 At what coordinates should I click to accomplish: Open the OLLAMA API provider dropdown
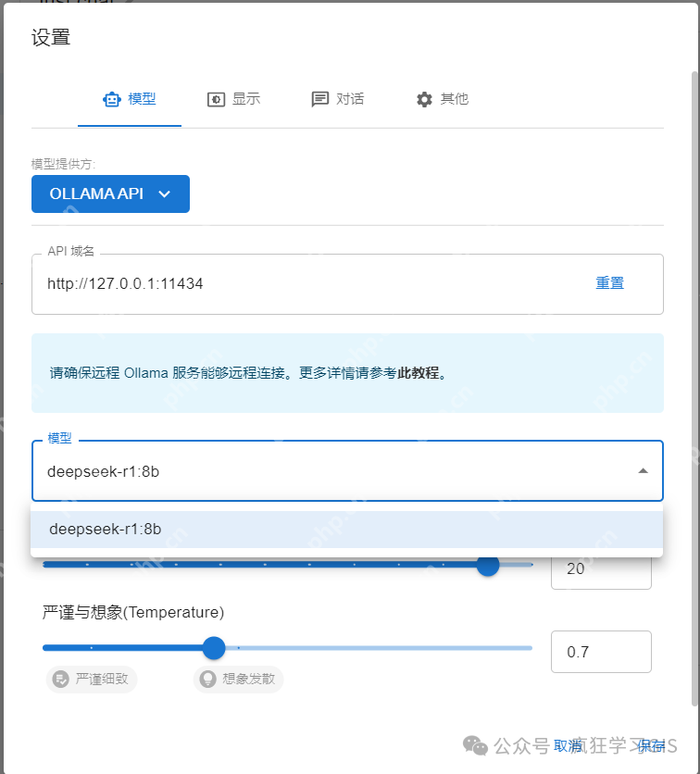click(110, 194)
